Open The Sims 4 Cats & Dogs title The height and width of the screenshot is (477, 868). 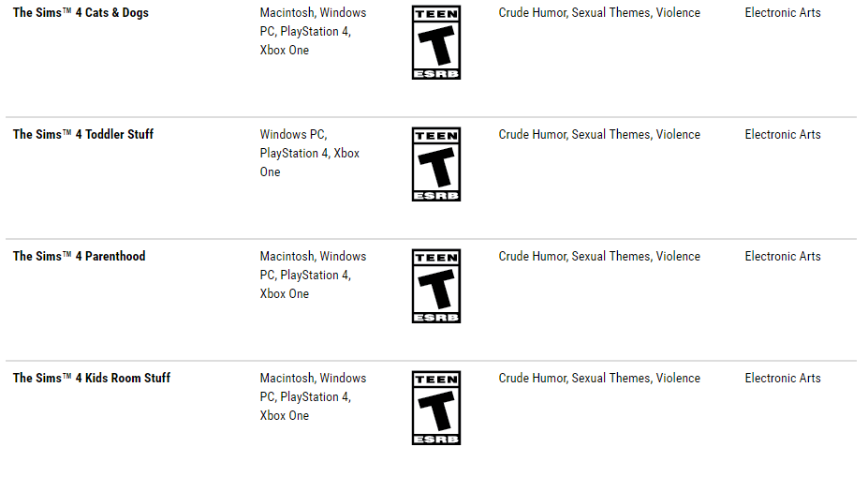81,13
